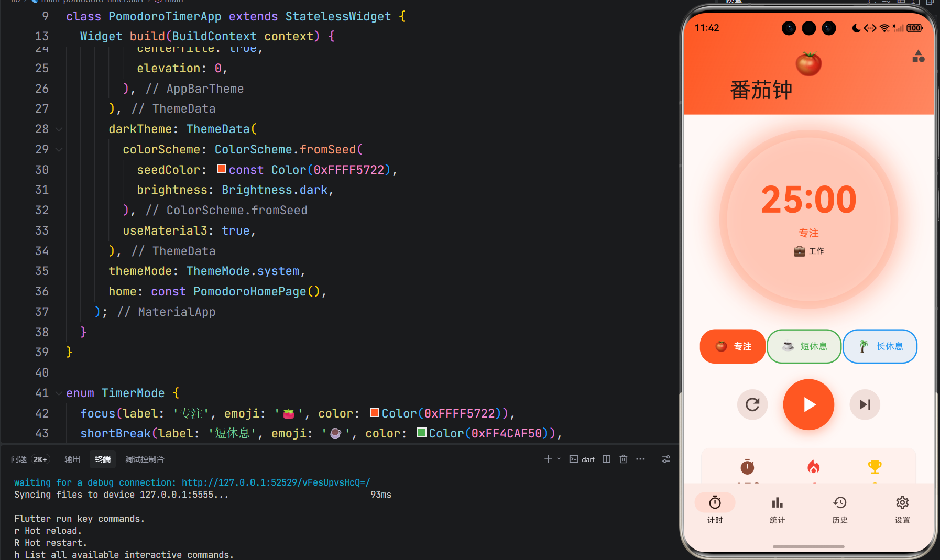Tap the flame streak icon in the stats card
This screenshot has height=560, width=940.
814,466
